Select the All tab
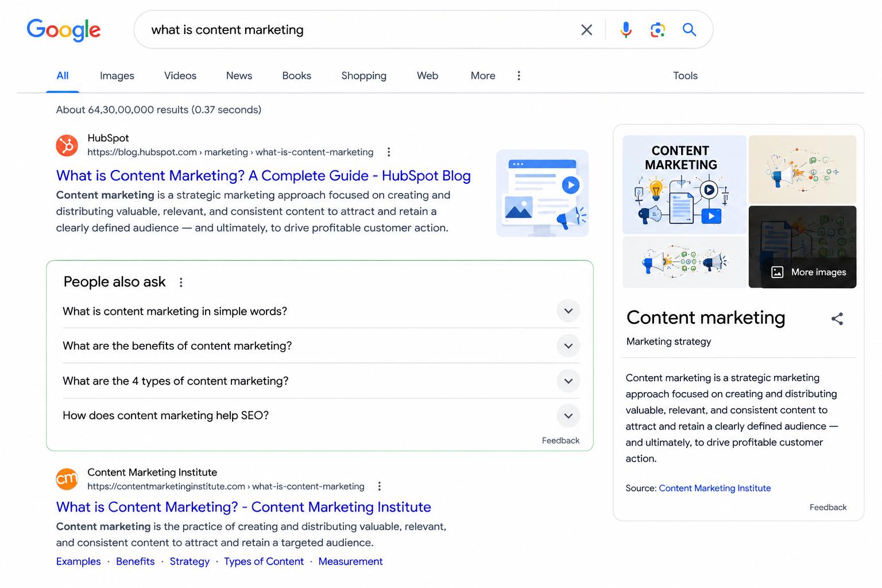The height and width of the screenshot is (588, 882). (x=63, y=76)
